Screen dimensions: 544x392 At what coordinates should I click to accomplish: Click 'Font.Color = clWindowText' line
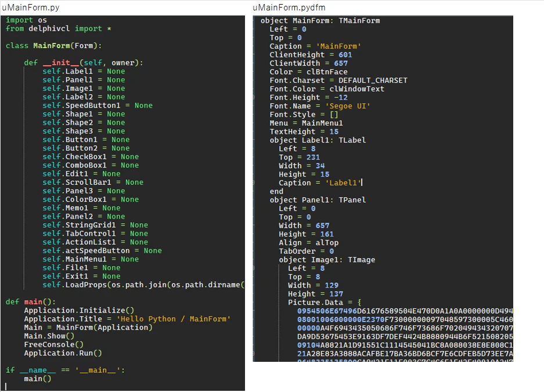(x=327, y=89)
